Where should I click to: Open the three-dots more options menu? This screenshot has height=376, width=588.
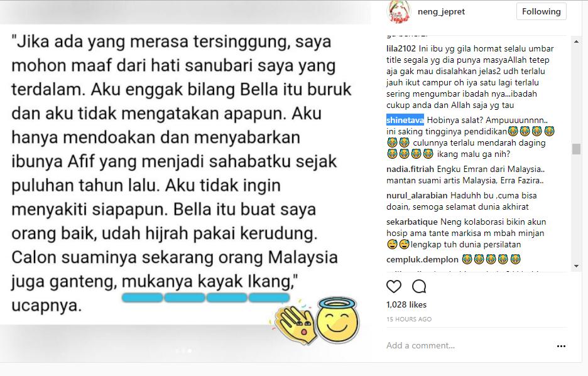click(561, 346)
